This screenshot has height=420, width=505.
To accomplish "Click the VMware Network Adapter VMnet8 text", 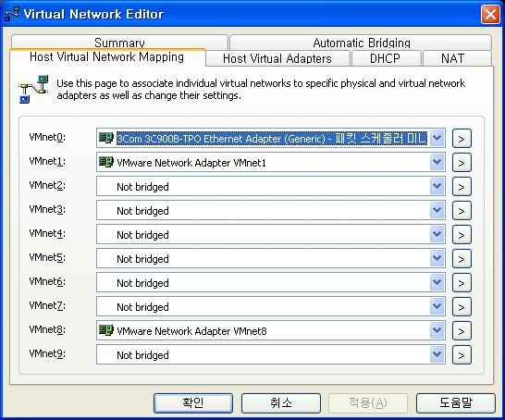I will pyautogui.click(x=192, y=331).
